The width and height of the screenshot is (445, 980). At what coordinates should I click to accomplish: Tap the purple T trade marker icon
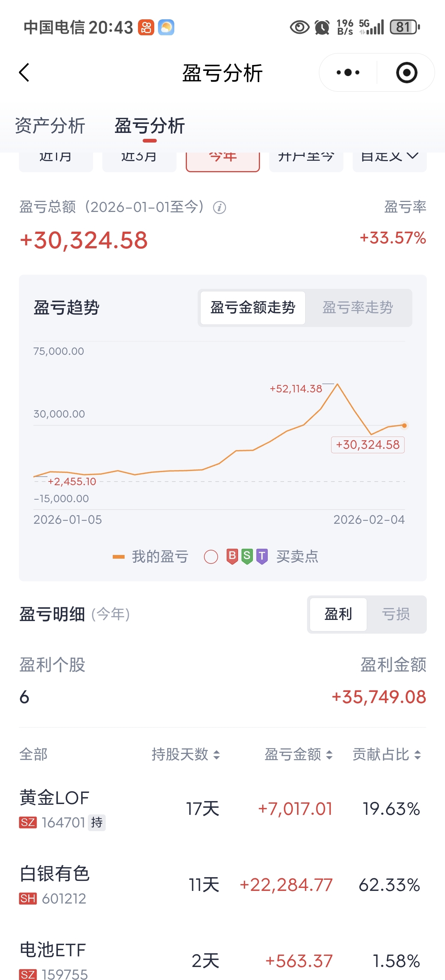(x=262, y=556)
